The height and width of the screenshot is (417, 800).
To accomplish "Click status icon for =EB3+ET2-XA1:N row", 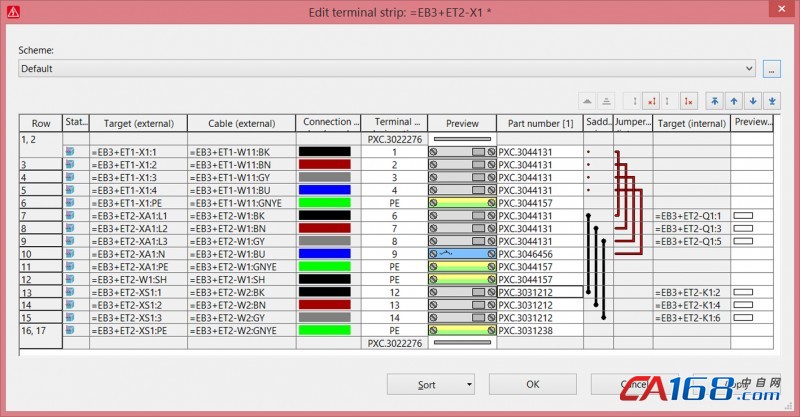I will click(x=70, y=253).
